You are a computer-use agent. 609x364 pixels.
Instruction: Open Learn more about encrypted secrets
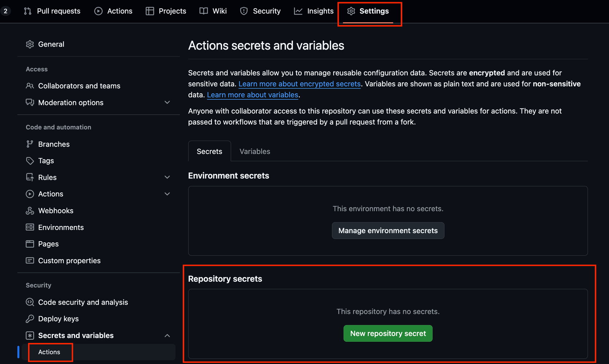(x=299, y=84)
